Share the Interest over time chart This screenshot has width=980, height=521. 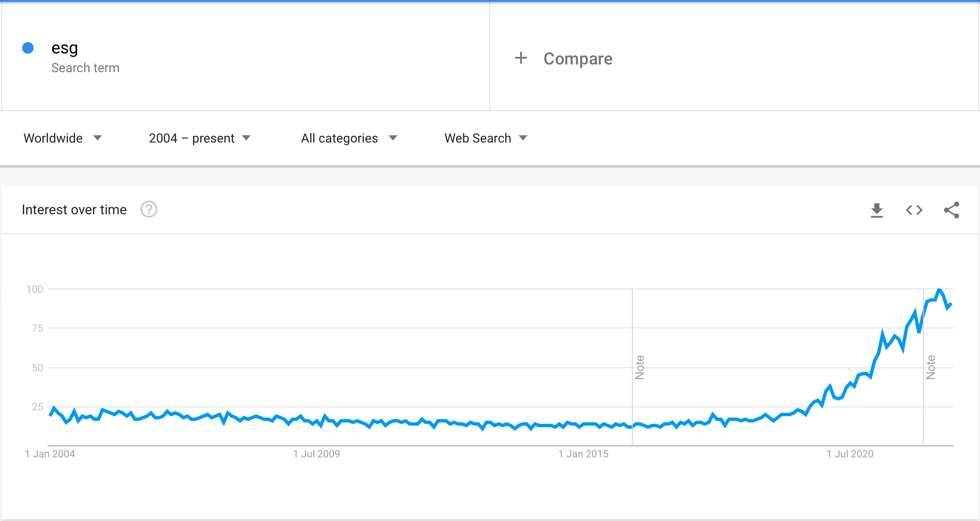[x=952, y=210]
